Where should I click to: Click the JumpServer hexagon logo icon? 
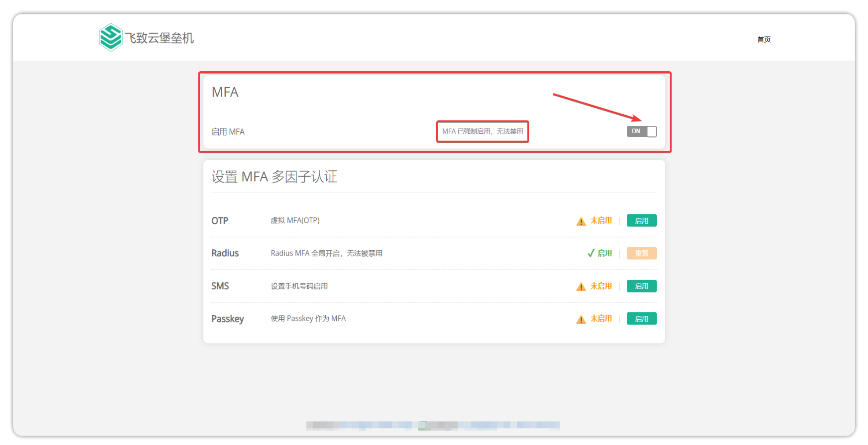[110, 37]
